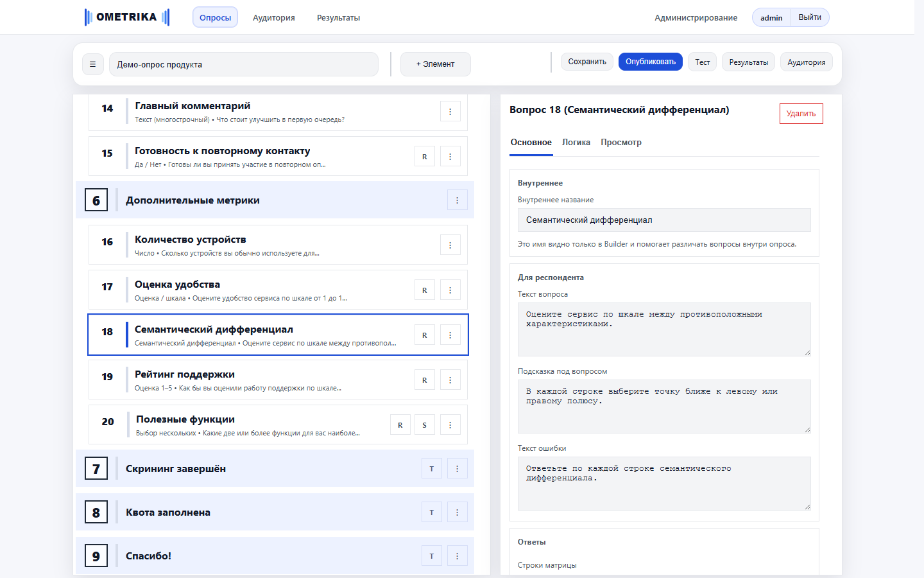Open Результаты in top navigation
This screenshot has height=578, width=924.
(339, 18)
